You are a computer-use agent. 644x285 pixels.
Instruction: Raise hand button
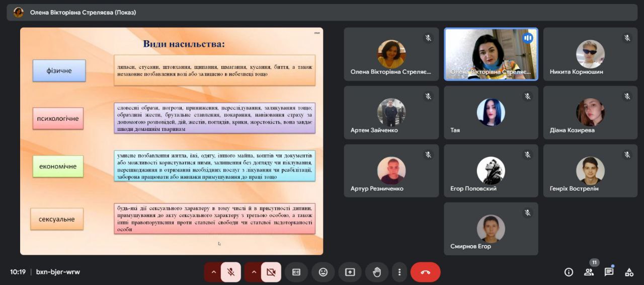(376, 272)
